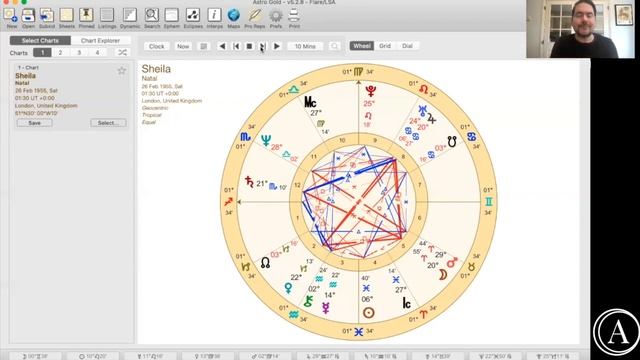The image size is (640, 360).
Task: Click the Eclipses toolbar icon
Action: coord(193,16)
